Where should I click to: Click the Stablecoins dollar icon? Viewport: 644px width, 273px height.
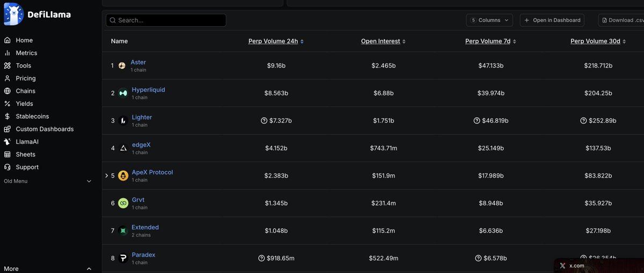(x=7, y=116)
